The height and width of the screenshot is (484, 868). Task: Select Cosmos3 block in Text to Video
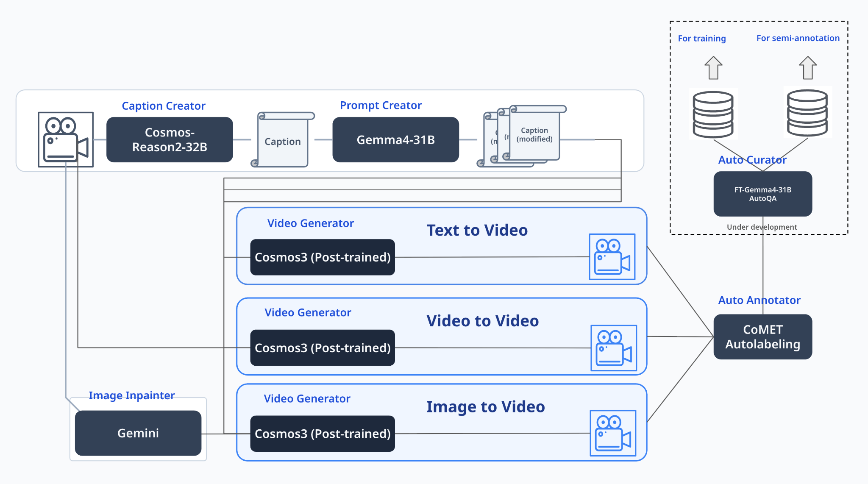pos(323,257)
